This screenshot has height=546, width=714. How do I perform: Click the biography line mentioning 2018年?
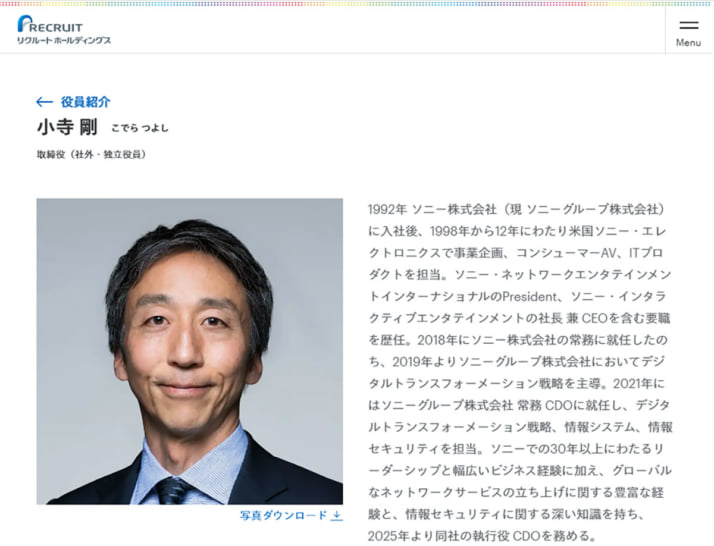click(518, 340)
